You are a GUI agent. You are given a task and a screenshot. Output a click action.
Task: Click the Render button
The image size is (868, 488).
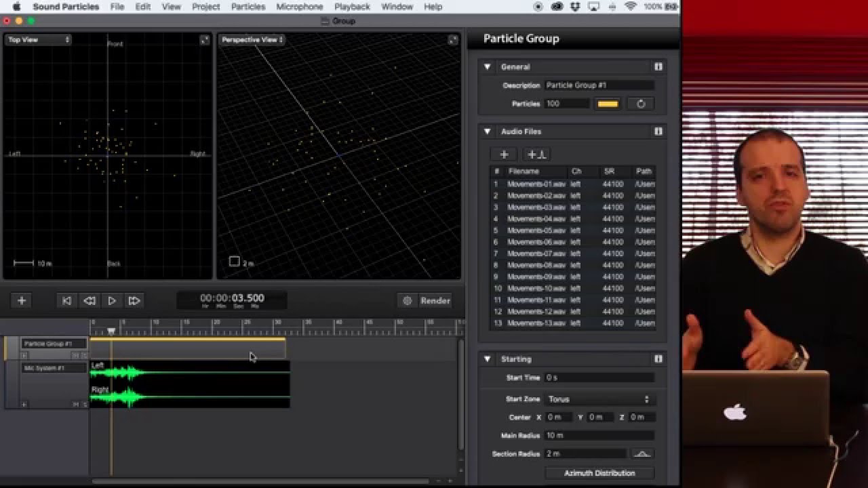435,301
